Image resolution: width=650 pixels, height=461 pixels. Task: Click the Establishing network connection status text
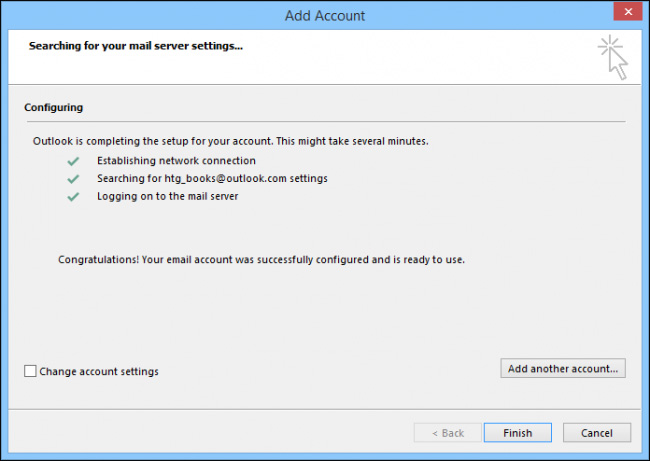[x=176, y=160]
